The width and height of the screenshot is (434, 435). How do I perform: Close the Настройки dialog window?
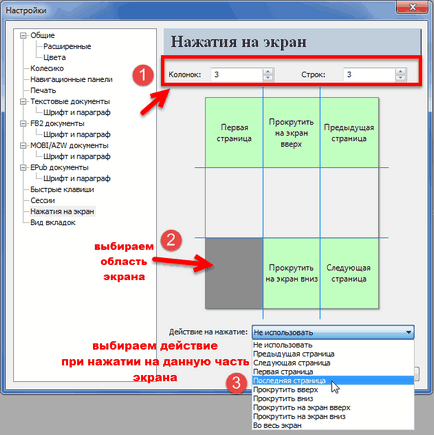(x=412, y=7)
